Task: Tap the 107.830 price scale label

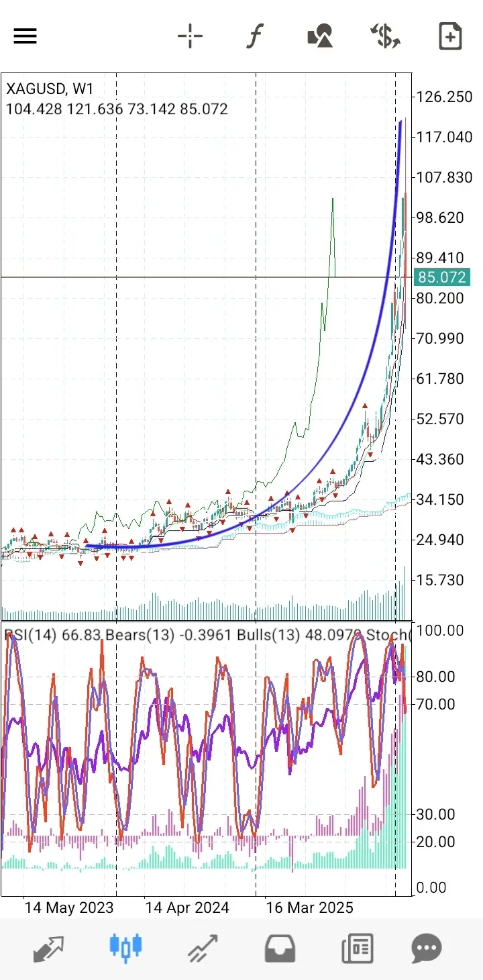Action: [444, 177]
